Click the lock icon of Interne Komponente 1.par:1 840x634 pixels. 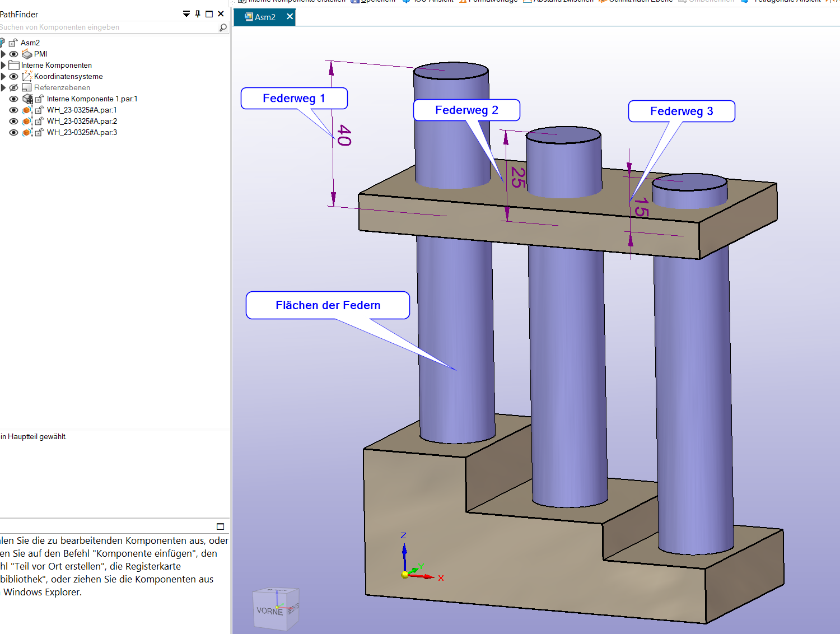click(x=39, y=99)
